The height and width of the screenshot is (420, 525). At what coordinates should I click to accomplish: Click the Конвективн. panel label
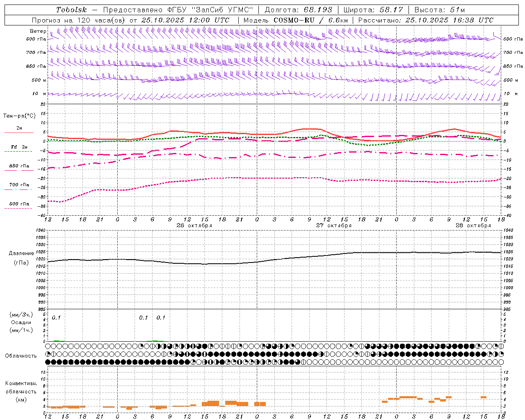tap(21, 383)
